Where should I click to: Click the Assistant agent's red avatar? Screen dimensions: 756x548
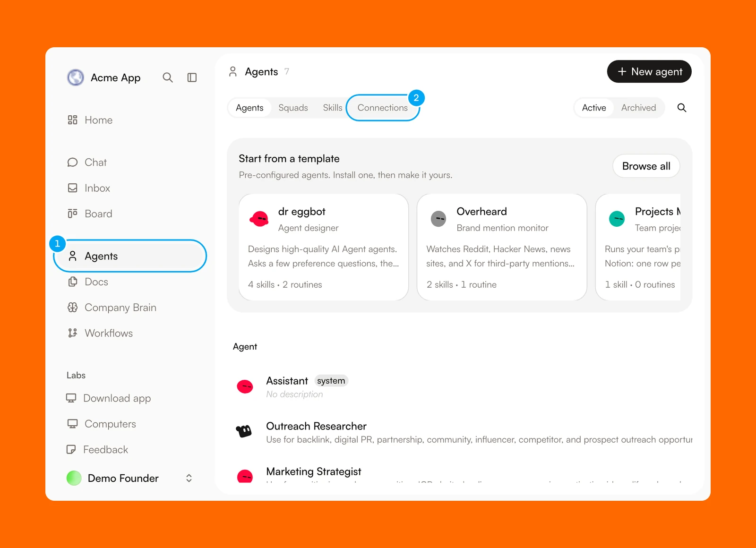(x=245, y=386)
